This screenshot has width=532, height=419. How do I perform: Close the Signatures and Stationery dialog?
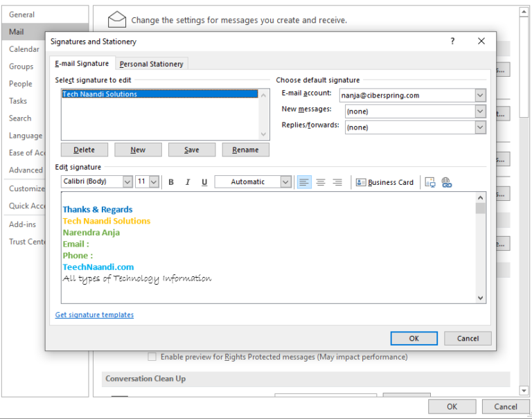(x=481, y=41)
